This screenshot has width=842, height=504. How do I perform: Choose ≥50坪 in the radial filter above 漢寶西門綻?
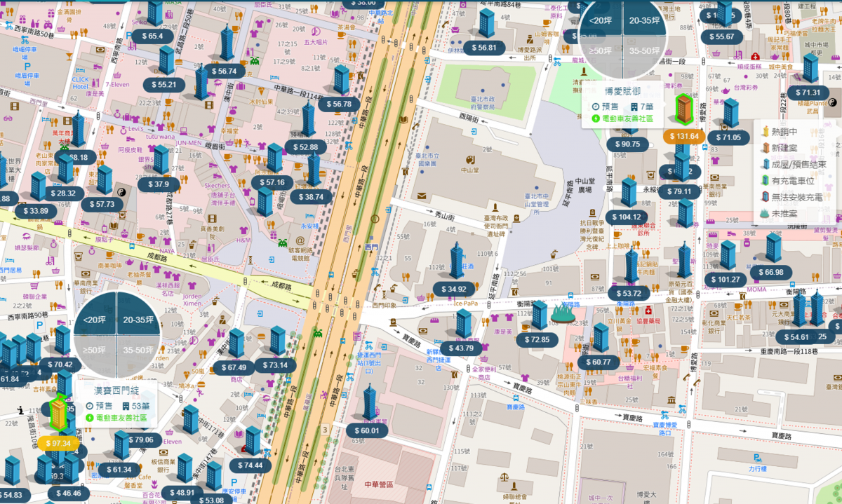[x=95, y=350]
